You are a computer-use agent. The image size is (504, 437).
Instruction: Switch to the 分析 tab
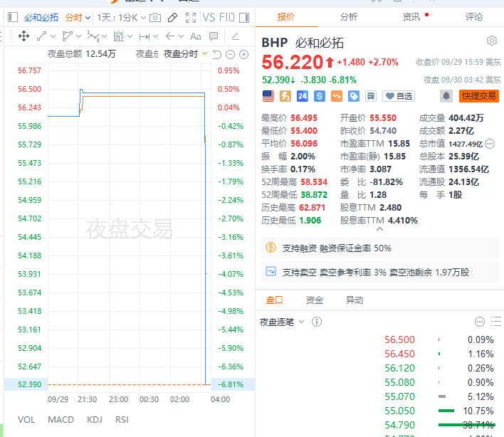point(349,16)
